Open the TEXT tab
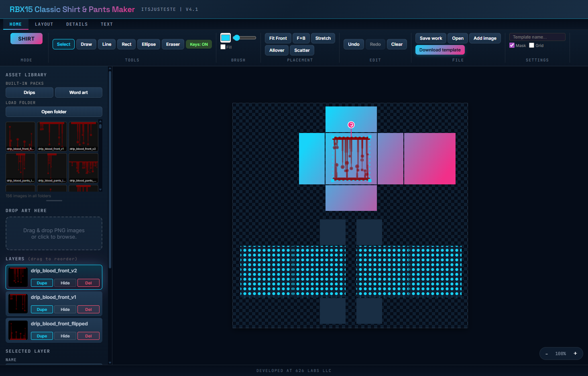This screenshot has height=376, width=588. pyautogui.click(x=107, y=24)
